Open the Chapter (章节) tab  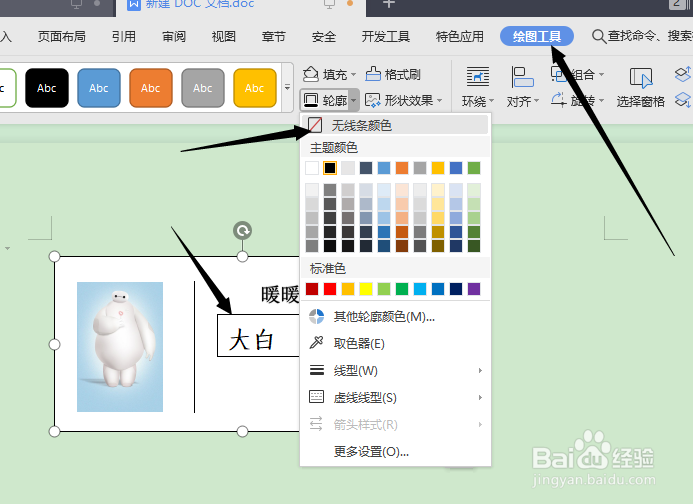pos(274,36)
